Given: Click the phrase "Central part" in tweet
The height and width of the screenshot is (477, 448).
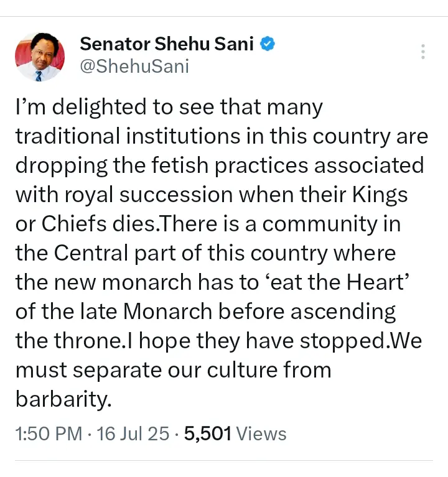Looking at the screenshot, I should click(x=115, y=253).
